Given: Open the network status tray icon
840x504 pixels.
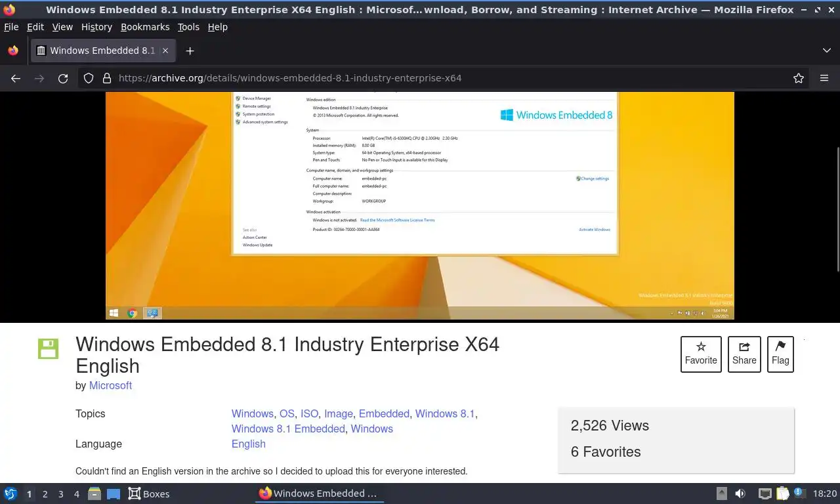Looking at the screenshot, I should tap(765, 493).
